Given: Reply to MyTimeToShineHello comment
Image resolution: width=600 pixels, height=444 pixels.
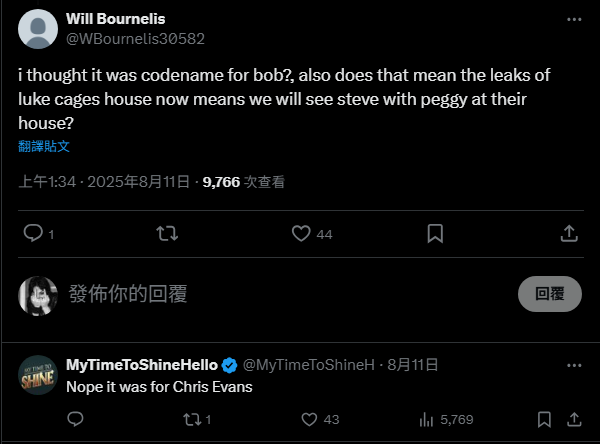Looking at the screenshot, I should (x=74, y=419).
